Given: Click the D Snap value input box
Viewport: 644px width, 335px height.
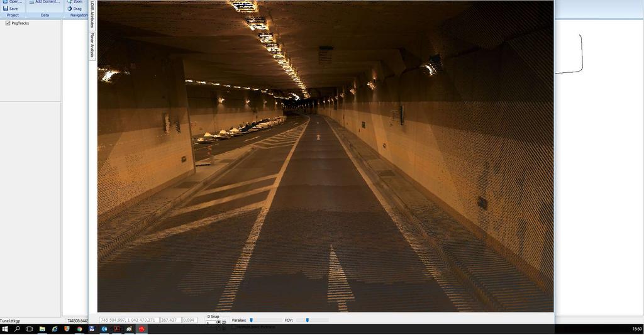Looking at the screenshot, I should (x=210, y=322).
